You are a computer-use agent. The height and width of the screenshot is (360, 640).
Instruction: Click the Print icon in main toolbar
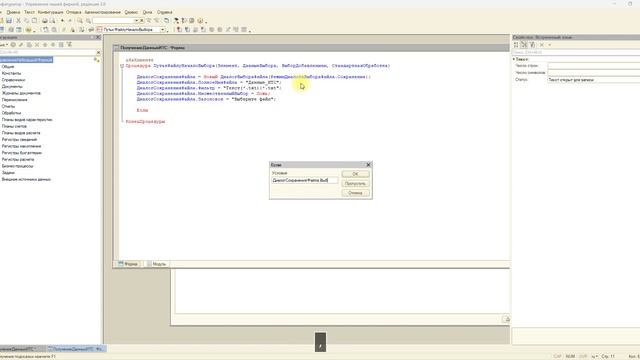tap(44, 20)
